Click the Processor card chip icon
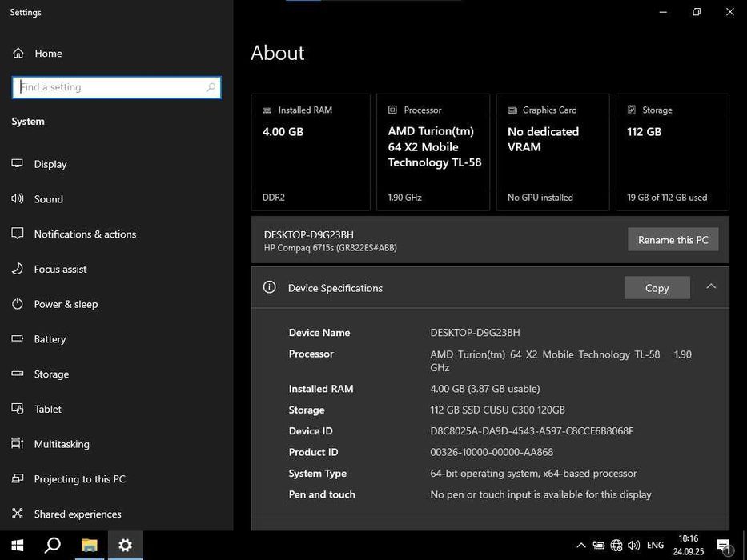747x560 pixels. [392, 110]
